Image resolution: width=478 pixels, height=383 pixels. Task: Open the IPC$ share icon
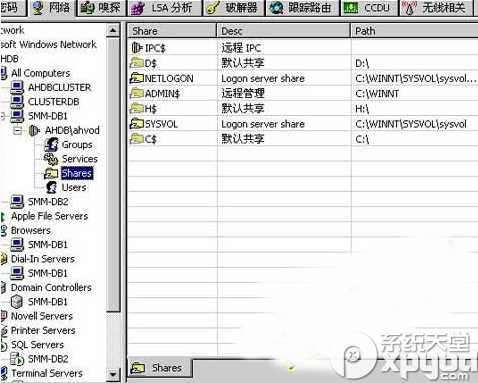click(137, 48)
